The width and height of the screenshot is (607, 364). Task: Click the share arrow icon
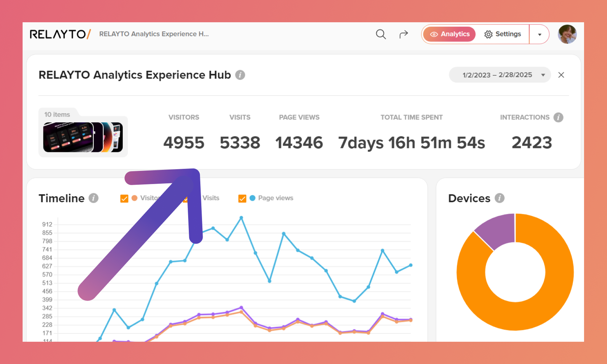(x=404, y=34)
